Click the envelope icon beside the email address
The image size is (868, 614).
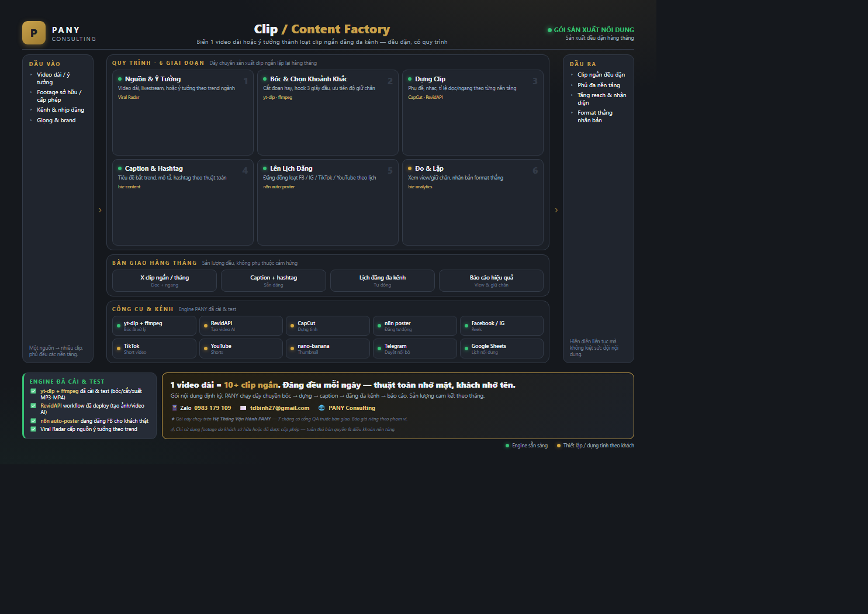click(x=243, y=408)
